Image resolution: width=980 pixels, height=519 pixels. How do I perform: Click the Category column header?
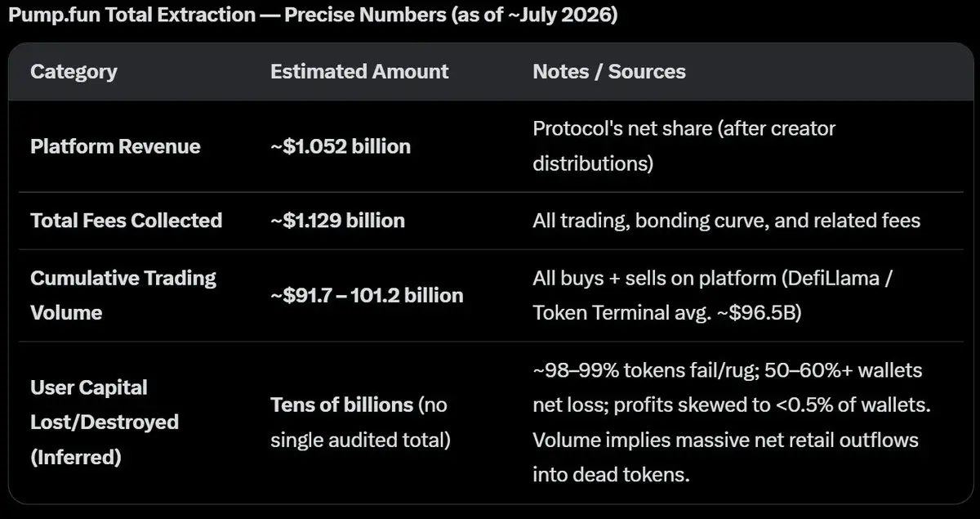(x=73, y=71)
